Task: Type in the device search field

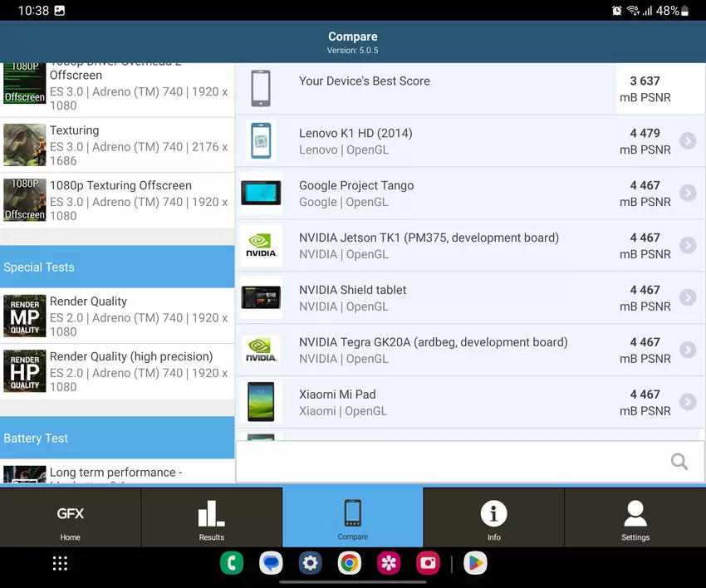Action: tap(449, 462)
